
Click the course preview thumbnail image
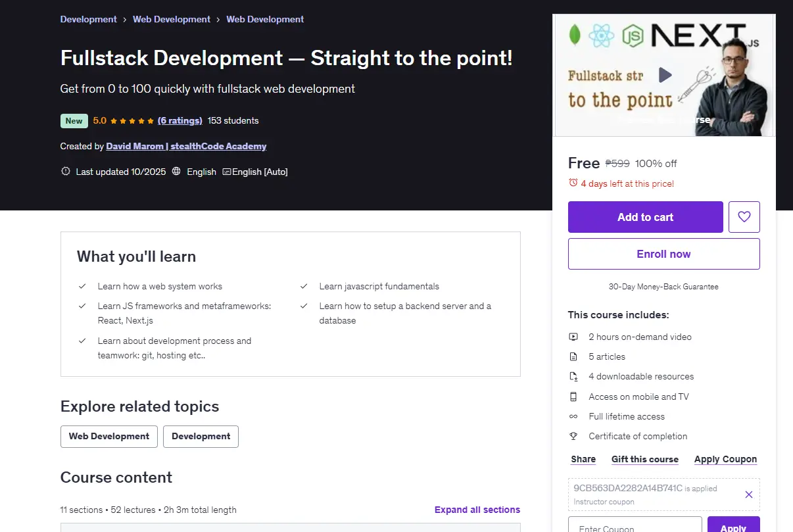point(664,75)
